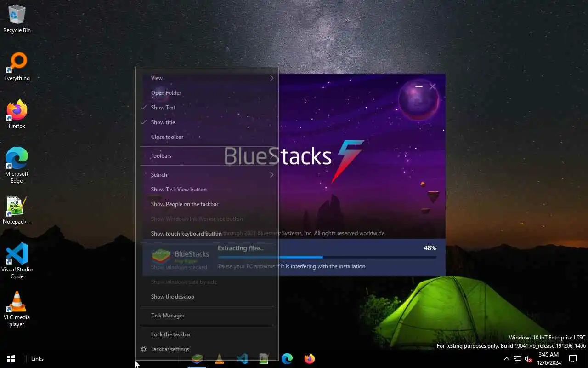This screenshot has height=368, width=588.
Task: Enable Show touch keyboard button
Action: pos(207,234)
